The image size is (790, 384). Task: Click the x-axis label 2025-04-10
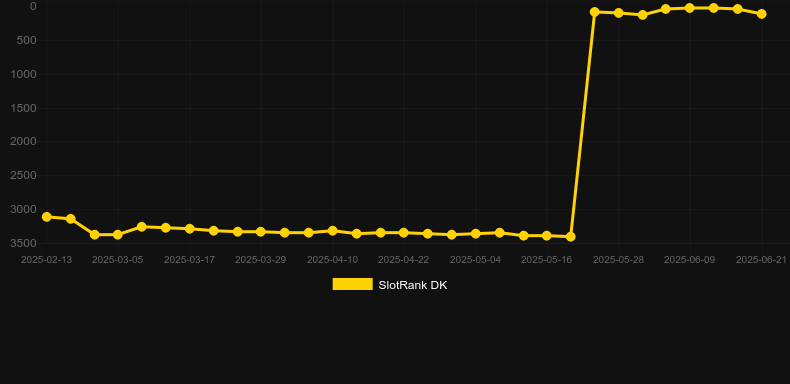pyautogui.click(x=333, y=260)
